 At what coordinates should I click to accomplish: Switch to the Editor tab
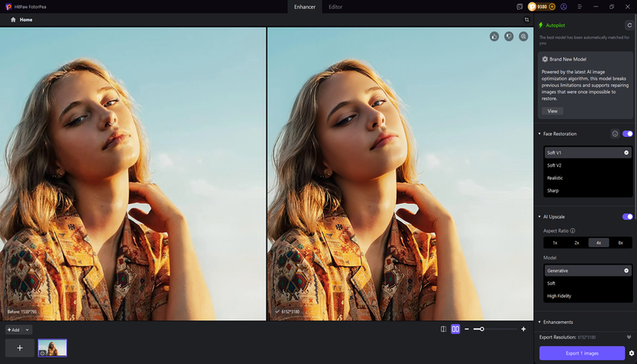click(x=335, y=6)
